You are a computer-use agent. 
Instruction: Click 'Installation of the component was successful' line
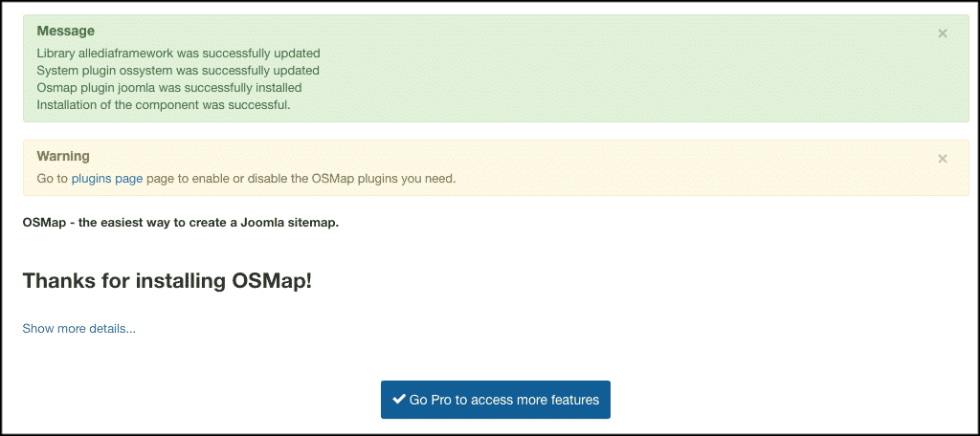click(x=164, y=104)
